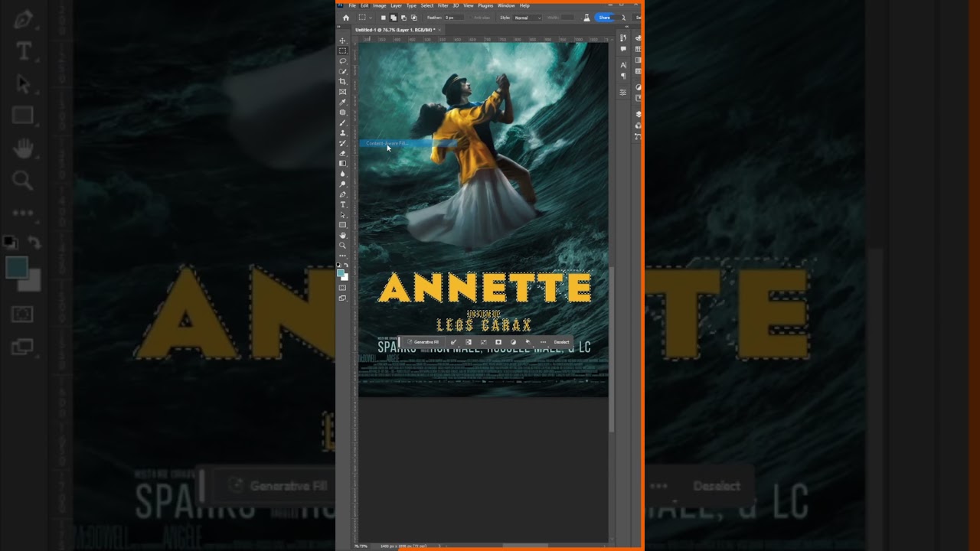
Task: Open the File menu
Action: click(x=352, y=5)
